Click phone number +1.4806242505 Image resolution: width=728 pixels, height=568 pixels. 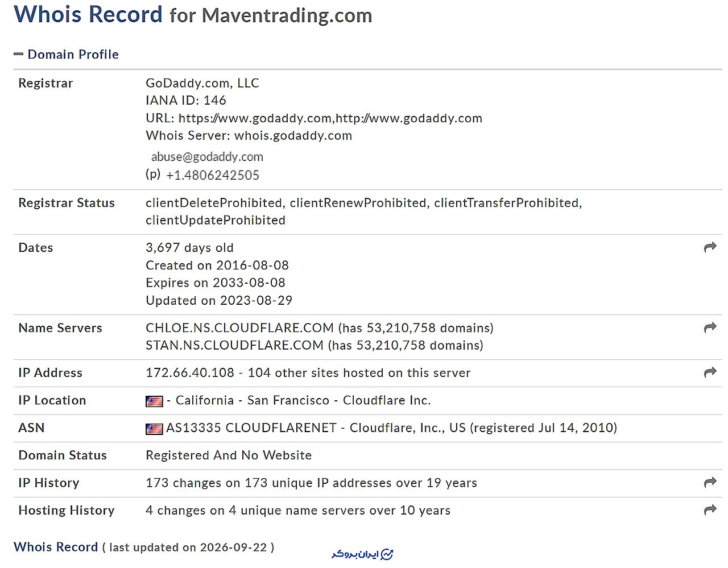click(x=213, y=175)
